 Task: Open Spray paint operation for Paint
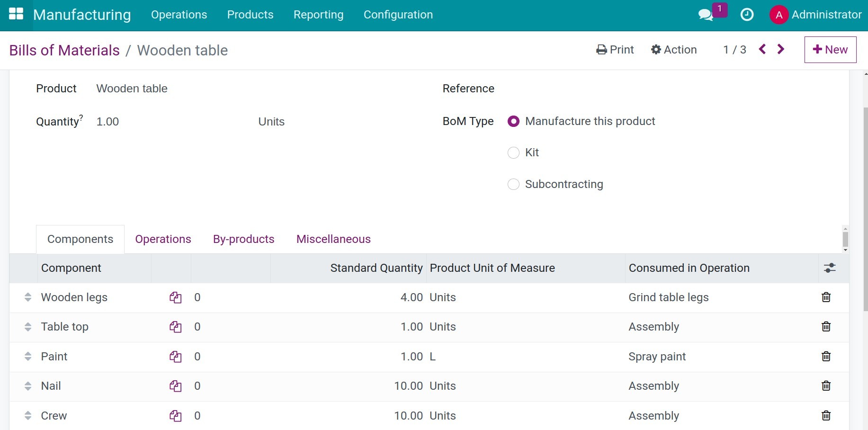657,357
